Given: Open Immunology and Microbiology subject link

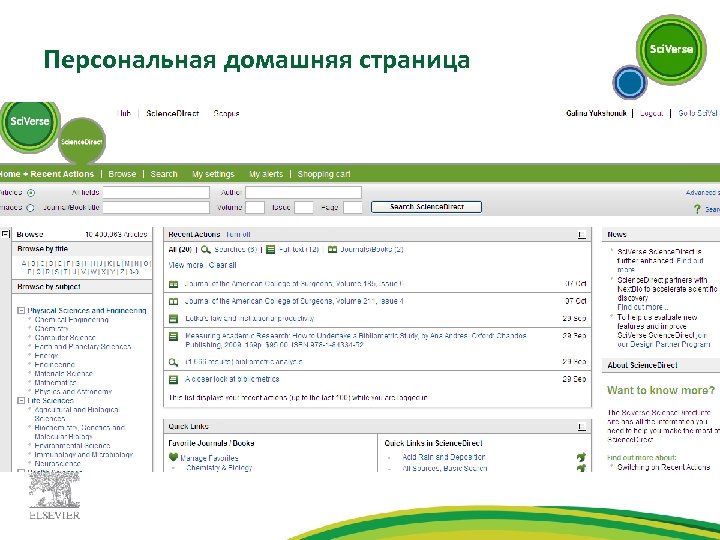Looking at the screenshot, I should [x=84, y=455].
